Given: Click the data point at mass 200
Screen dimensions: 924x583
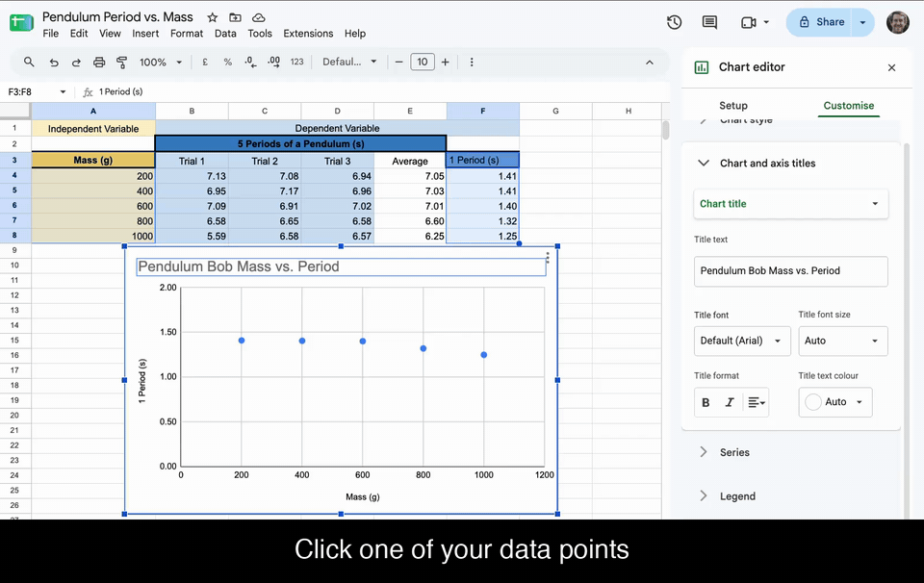Looking at the screenshot, I should tap(242, 341).
